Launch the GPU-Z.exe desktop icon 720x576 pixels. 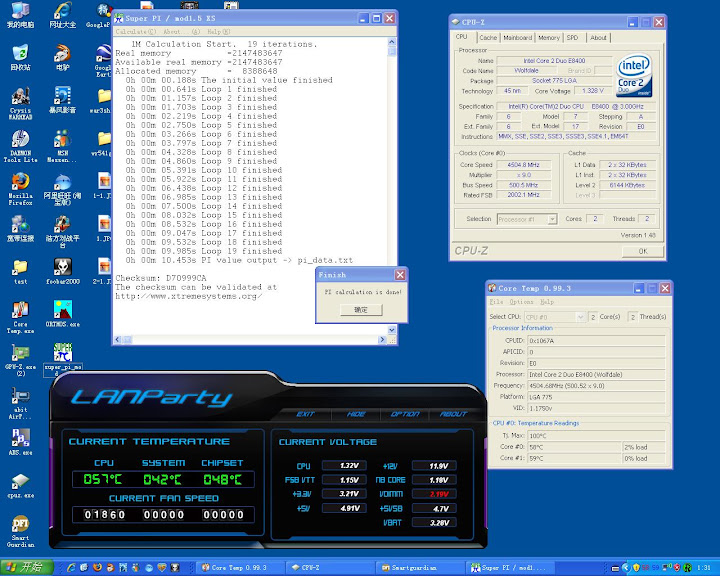tap(19, 354)
